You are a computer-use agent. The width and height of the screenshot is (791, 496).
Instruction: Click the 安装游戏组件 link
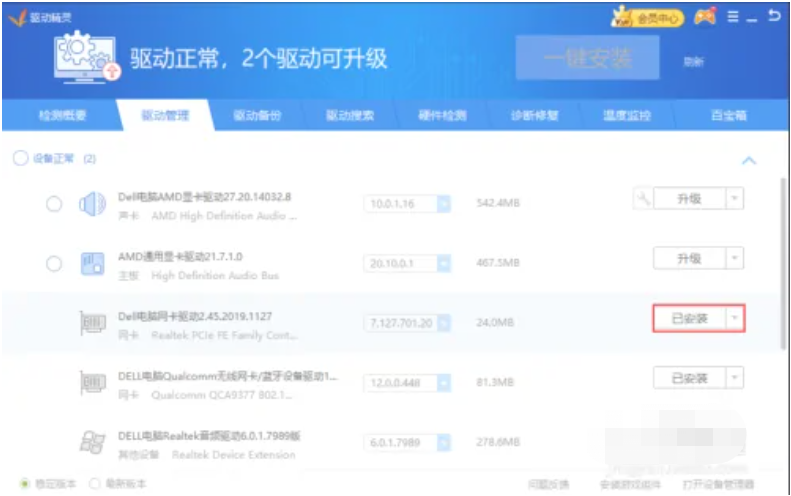point(630,484)
